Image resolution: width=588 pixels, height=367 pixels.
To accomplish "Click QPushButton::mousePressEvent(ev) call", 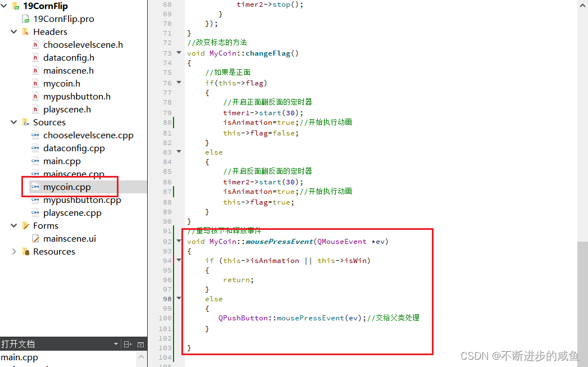I will point(292,318).
